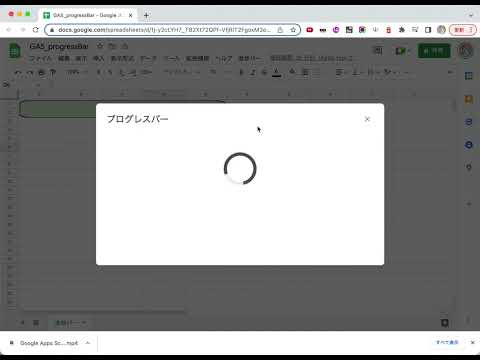Open the 編集 menu

pyautogui.click(x=64, y=59)
